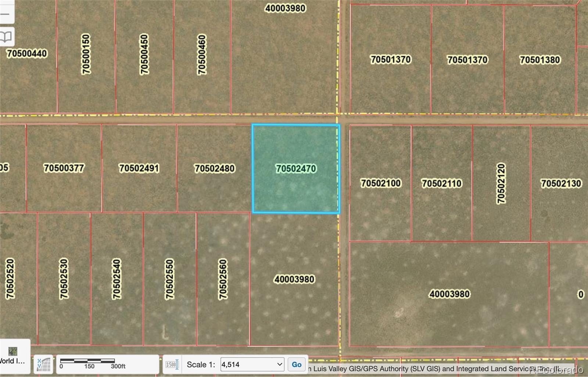588x377 pixels.
Task: Select parcel labeled 70502560
Action: point(223,279)
